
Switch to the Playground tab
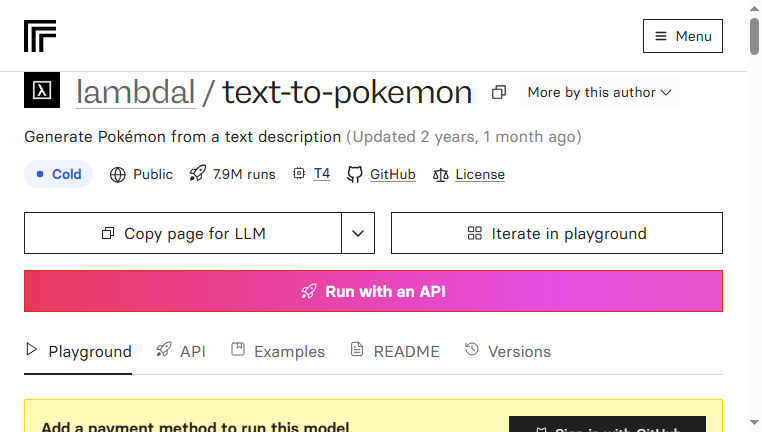coord(78,351)
